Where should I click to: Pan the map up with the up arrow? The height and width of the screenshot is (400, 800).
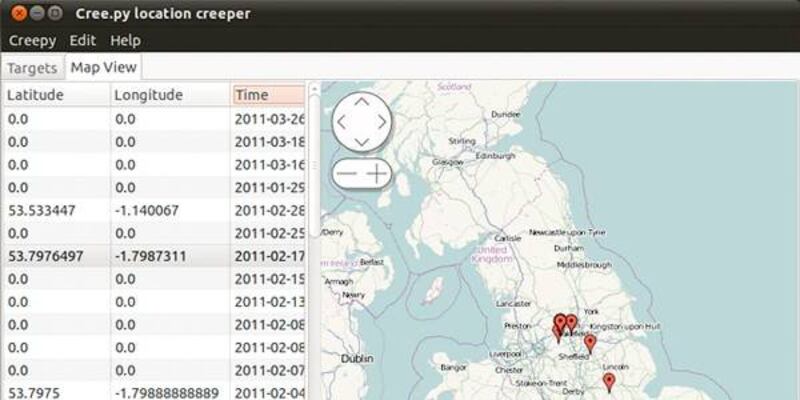click(362, 102)
